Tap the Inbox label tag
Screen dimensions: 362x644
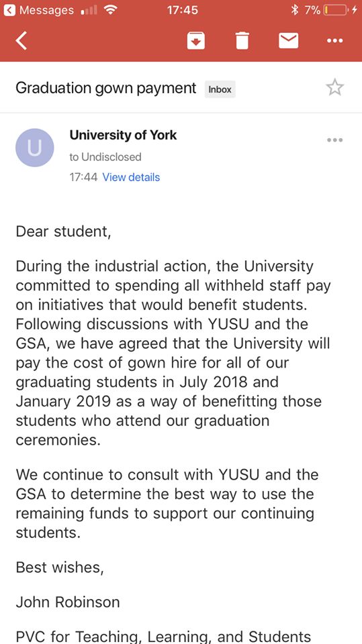[x=220, y=89]
